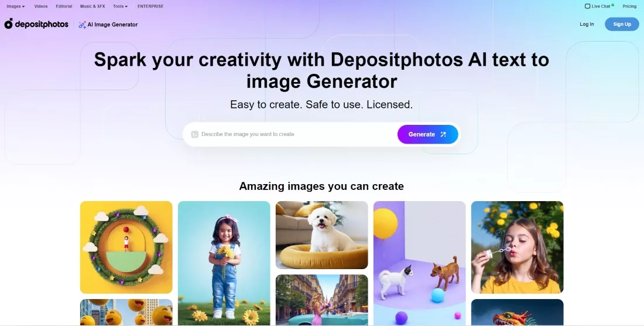The width and height of the screenshot is (644, 326).
Task: Open the Pricing link
Action: 629,6
